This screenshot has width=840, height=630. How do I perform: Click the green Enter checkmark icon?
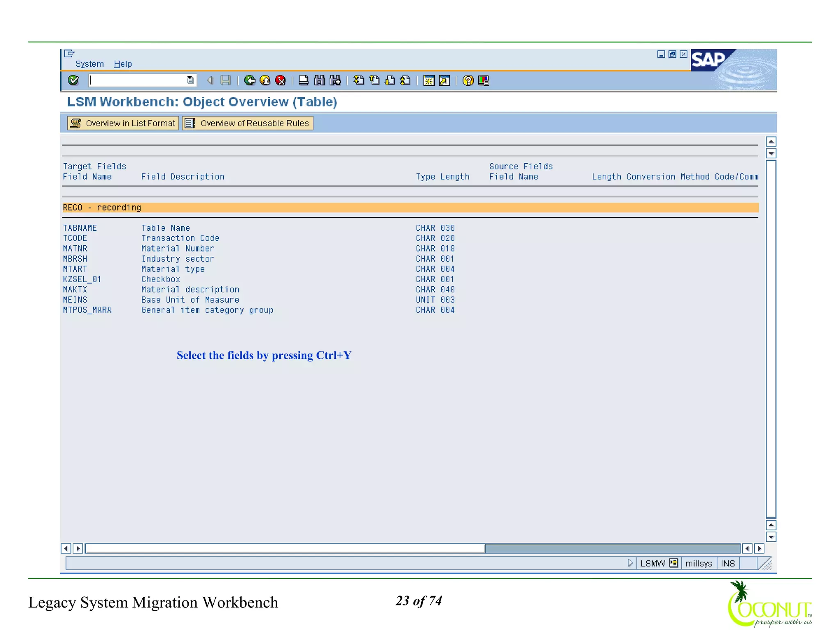click(x=73, y=80)
